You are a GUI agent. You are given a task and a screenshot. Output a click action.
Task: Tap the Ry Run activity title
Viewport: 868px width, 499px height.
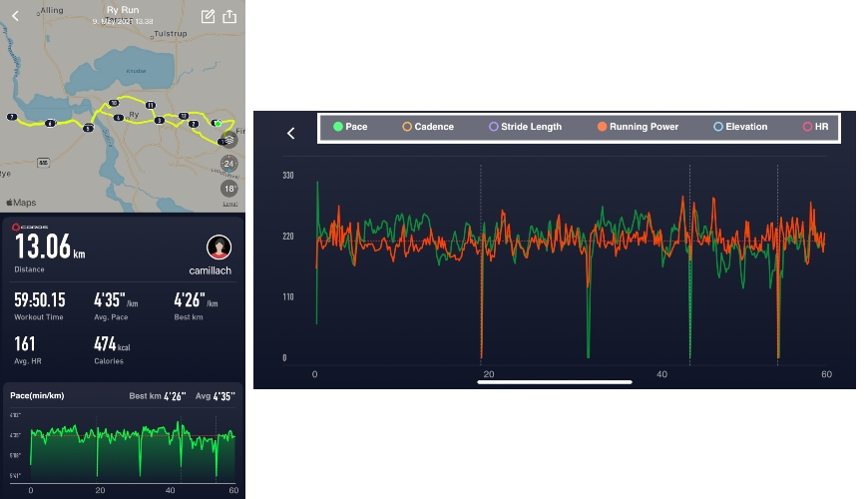[x=123, y=10]
